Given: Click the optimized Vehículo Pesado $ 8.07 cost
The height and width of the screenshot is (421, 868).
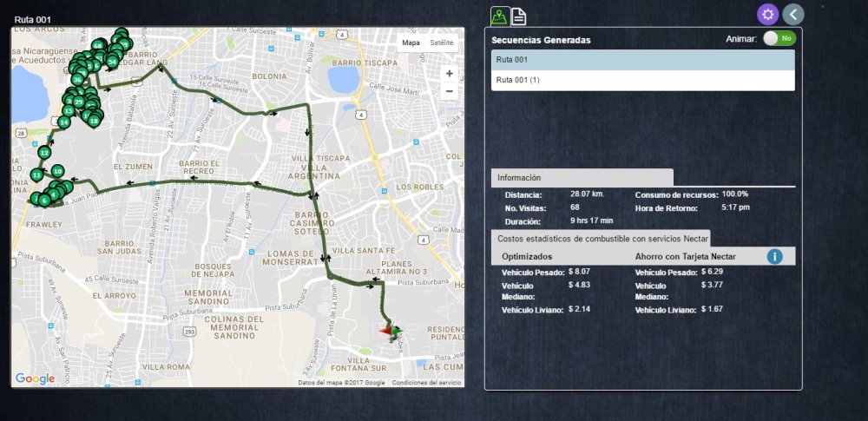Looking at the screenshot, I should [579, 272].
